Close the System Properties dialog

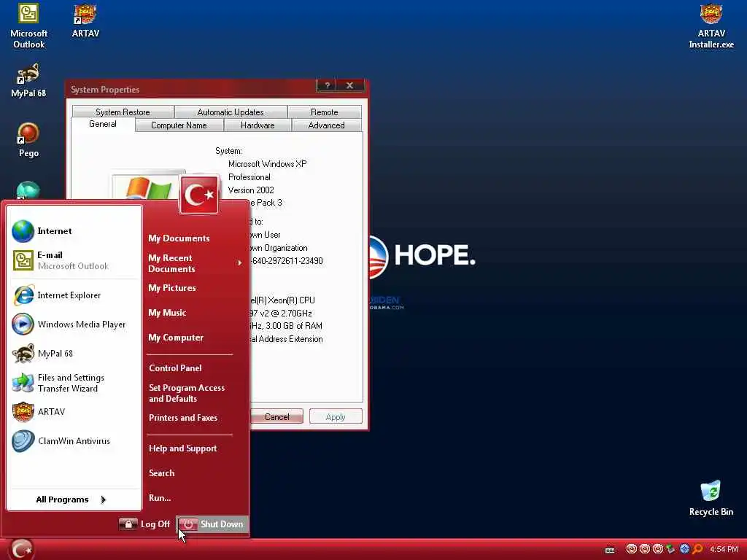[349, 85]
